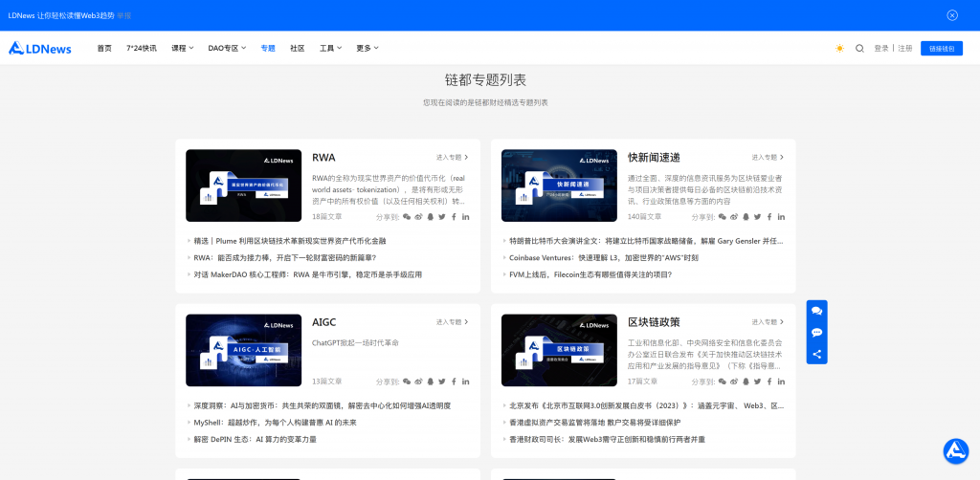Click the share icon in floating sidebar

tap(817, 354)
